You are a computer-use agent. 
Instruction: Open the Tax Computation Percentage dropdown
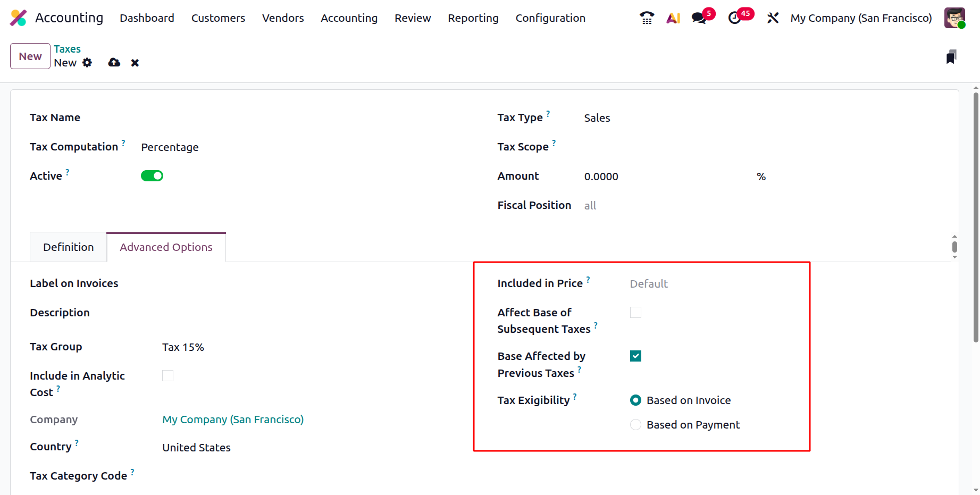coord(170,147)
